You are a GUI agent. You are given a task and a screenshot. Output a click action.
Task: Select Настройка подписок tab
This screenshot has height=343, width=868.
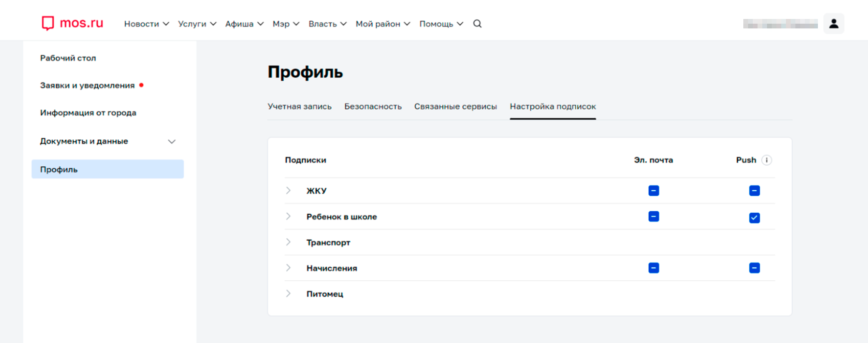click(x=553, y=107)
